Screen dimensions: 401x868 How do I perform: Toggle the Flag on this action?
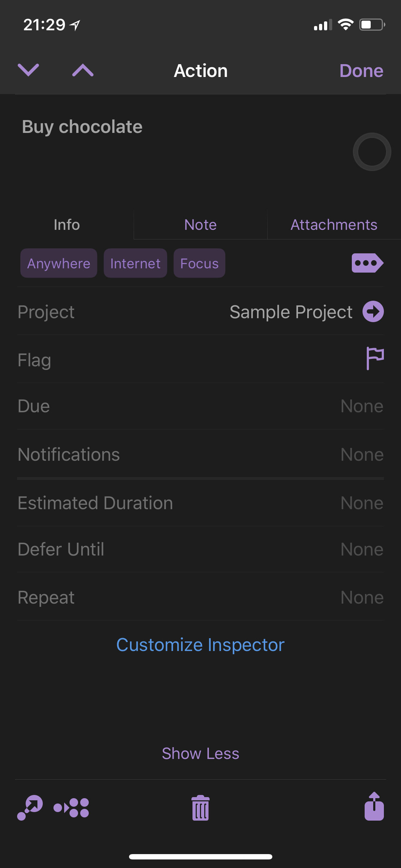(x=375, y=358)
